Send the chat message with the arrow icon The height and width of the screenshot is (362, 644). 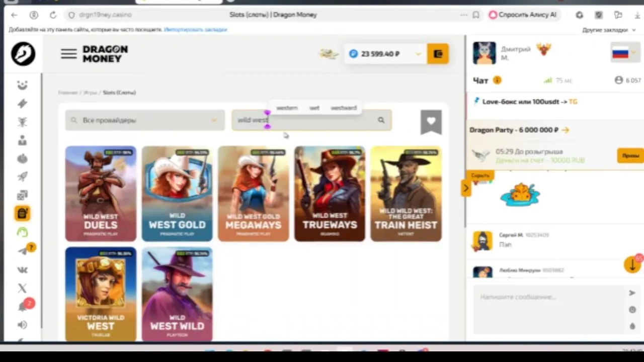point(632,293)
